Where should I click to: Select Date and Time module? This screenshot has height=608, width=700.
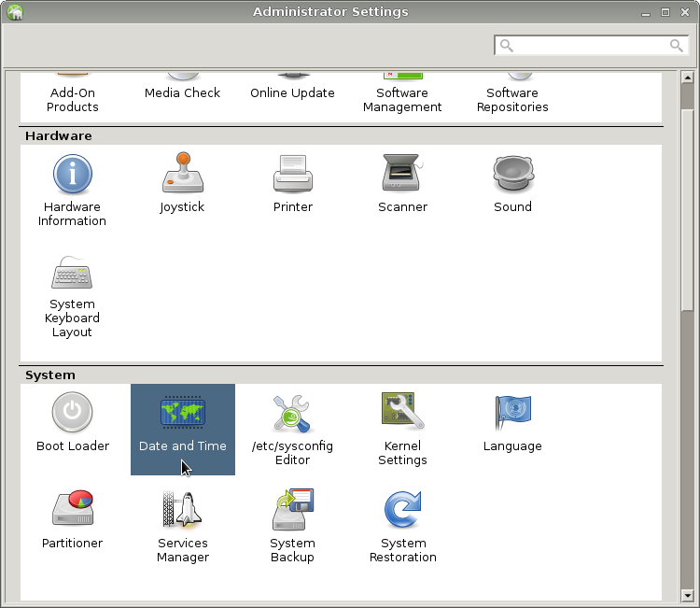[x=183, y=430]
